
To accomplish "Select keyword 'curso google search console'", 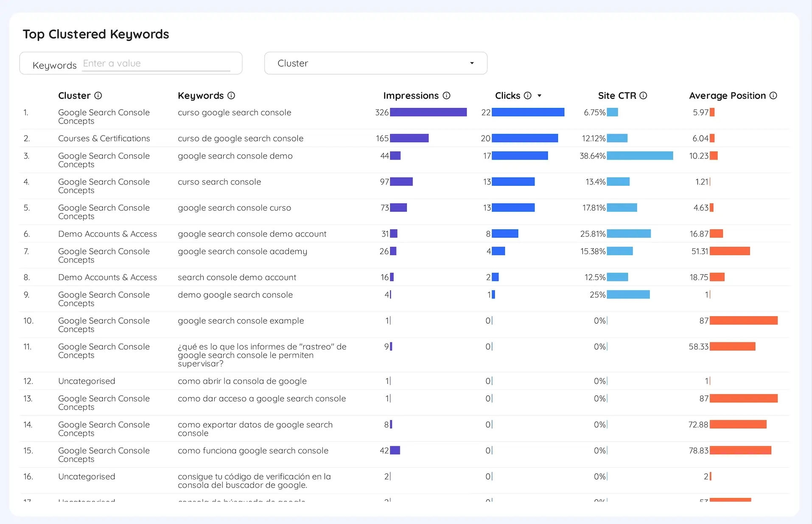I will 234,113.
